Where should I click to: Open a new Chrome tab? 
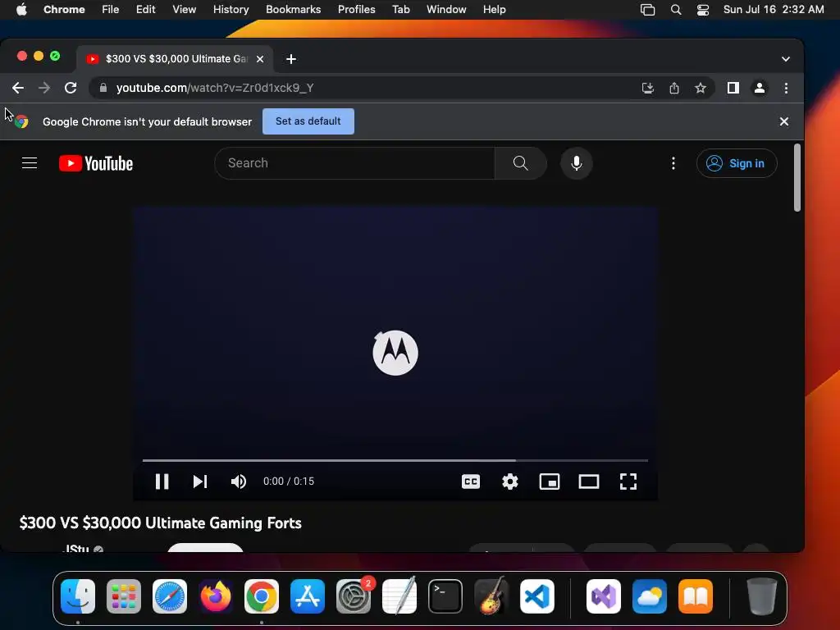(x=291, y=59)
